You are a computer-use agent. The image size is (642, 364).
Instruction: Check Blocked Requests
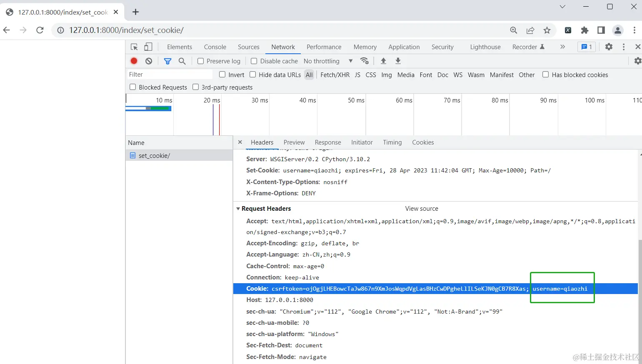133,87
